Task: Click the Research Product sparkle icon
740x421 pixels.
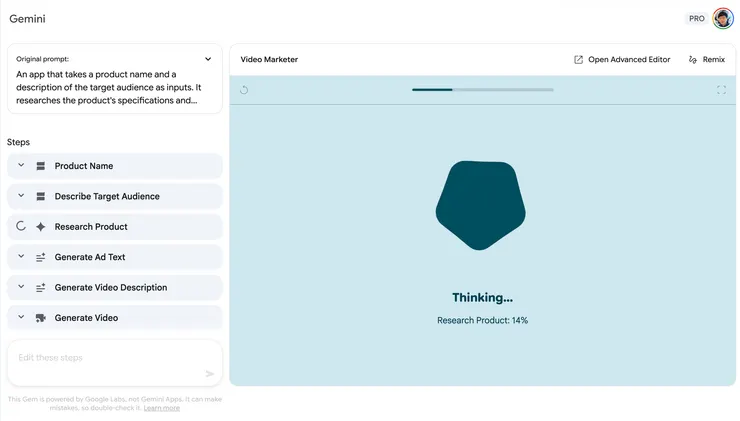Action: pyautogui.click(x=41, y=227)
